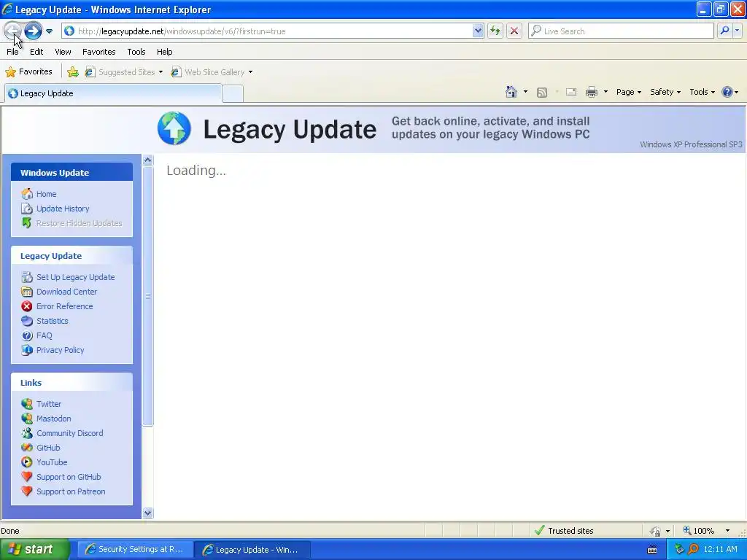Image resolution: width=747 pixels, height=560 pixels.
Task: Open search provider options dropdown
Action: 737,31
